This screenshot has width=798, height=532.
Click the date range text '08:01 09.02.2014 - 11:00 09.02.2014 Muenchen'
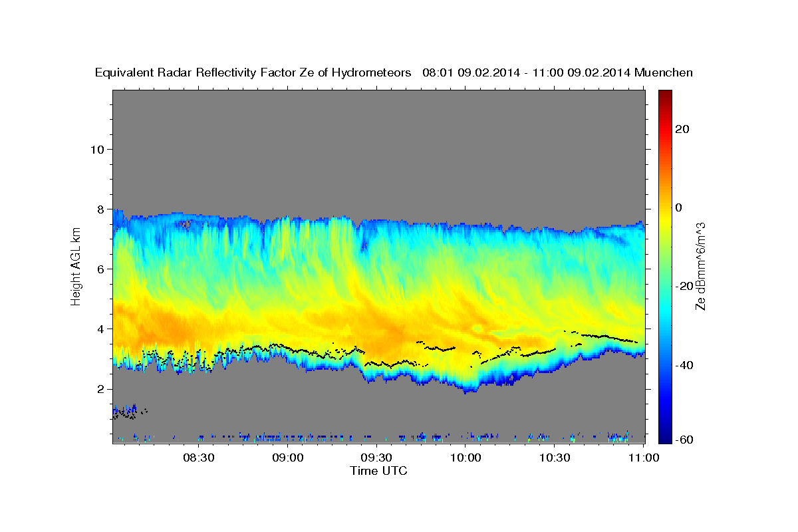[x=558, y=73]
